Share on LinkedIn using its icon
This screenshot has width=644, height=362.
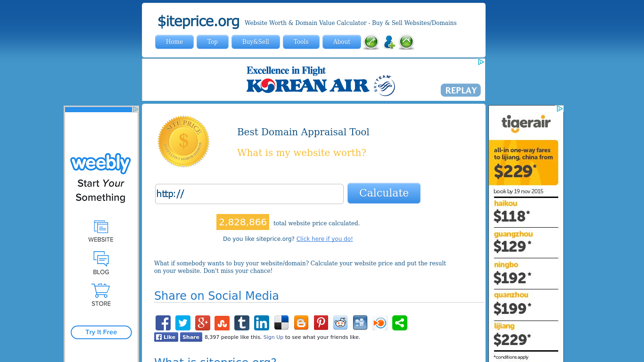point(262,323)
